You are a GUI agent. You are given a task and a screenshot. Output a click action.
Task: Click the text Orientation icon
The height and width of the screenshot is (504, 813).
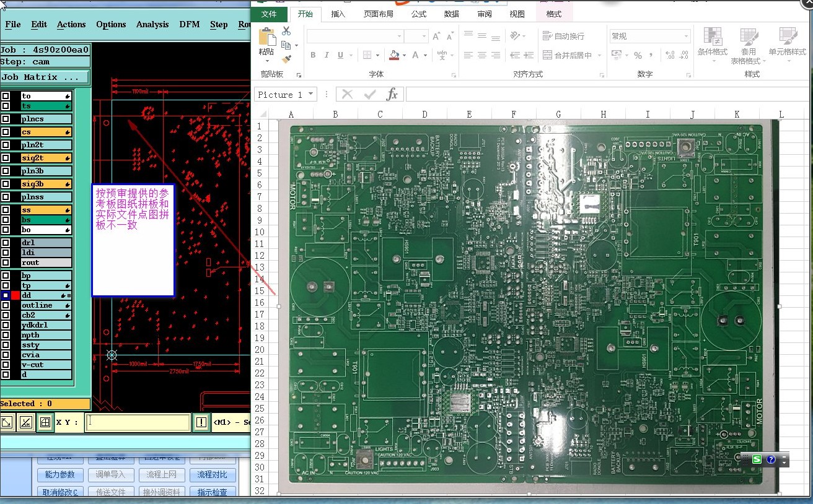(x=515, y=36)
